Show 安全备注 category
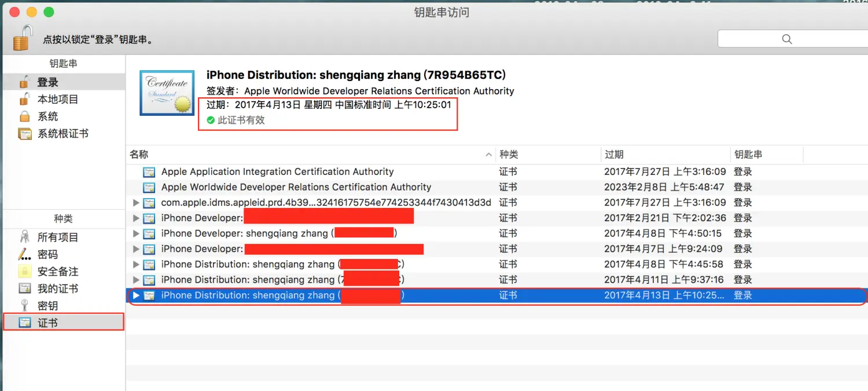Image resolution: width=868 pixels, height=391 pixels. click(x=64, y=271)
